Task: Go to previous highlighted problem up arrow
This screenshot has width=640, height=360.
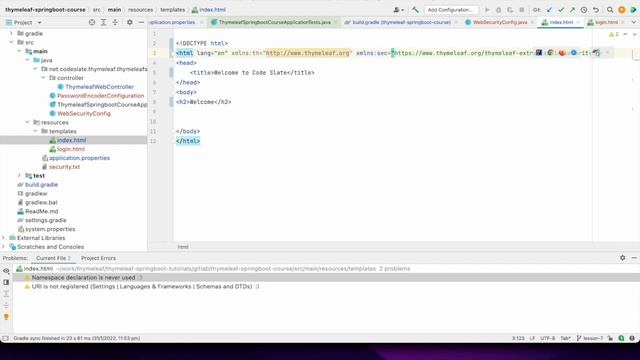Action: (x=625, y=34)
